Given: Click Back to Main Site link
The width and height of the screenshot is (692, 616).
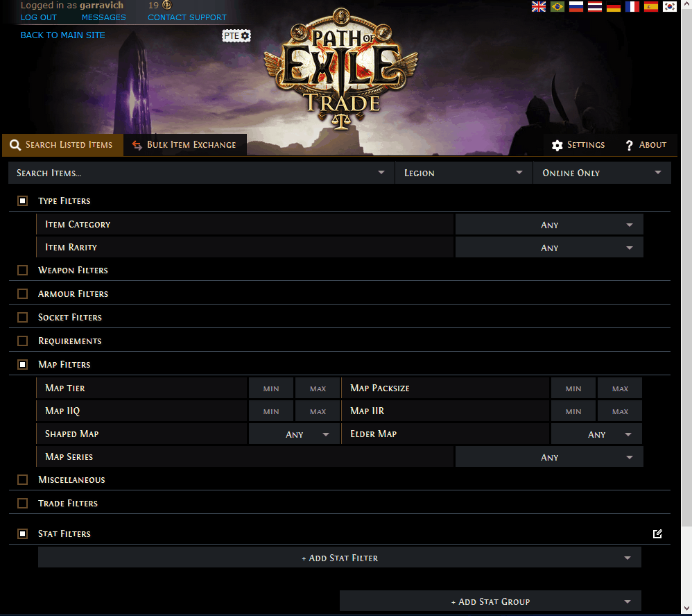Looking at the screenshot, I should pos(62,35).
